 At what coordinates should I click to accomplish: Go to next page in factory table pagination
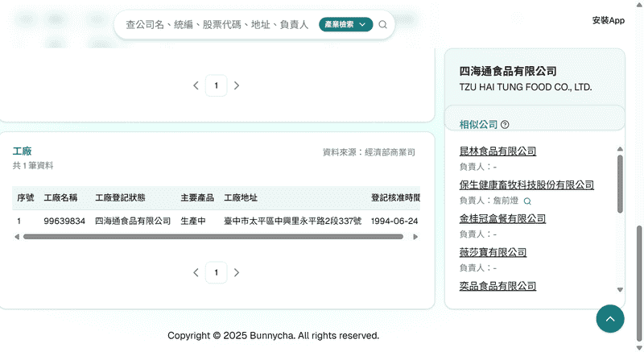(x=236, y=273)
